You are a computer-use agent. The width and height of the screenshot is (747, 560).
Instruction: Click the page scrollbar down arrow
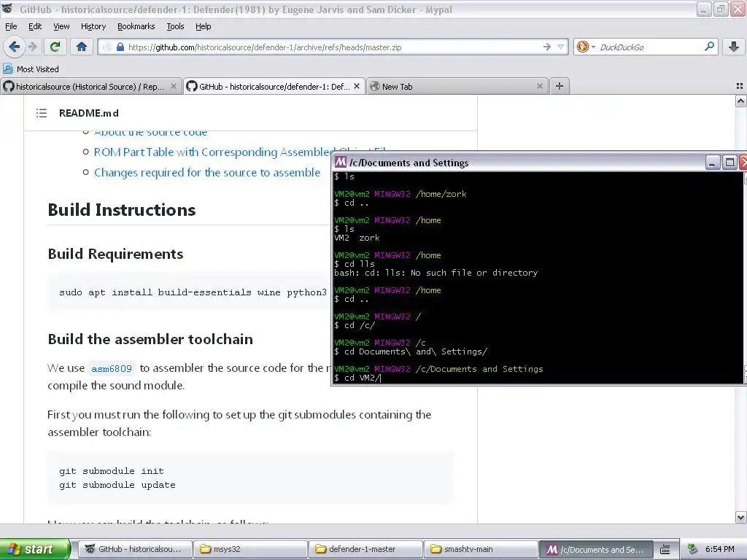point(740,517)
